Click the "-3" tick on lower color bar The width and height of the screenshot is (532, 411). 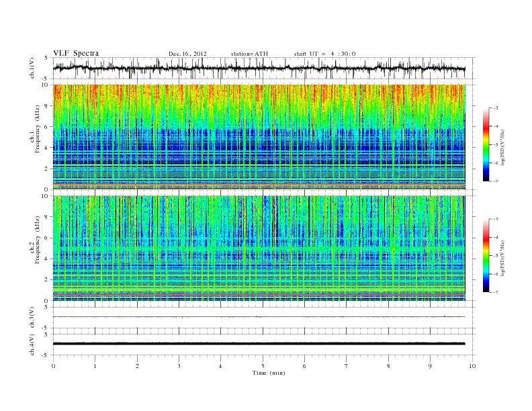495,219
